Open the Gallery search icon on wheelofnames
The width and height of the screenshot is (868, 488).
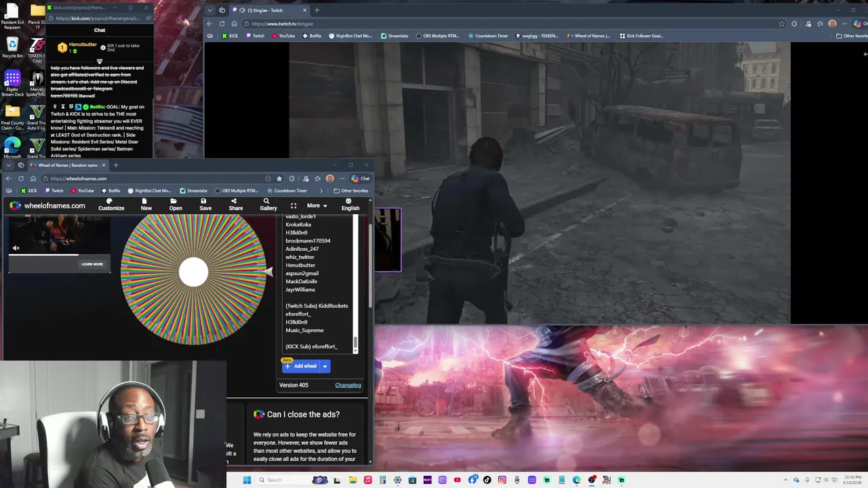[268, 205]
